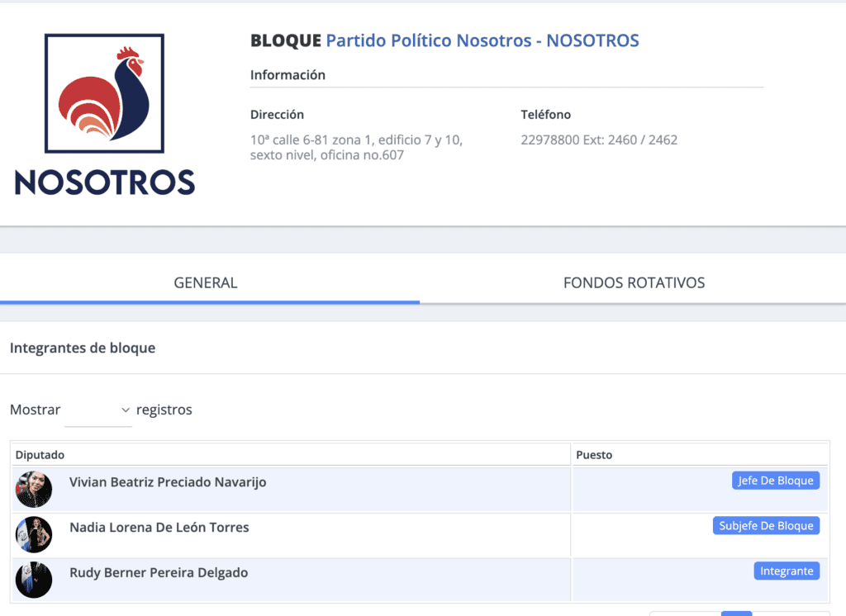The width and height of the screenshot is (846, 616).
Task: Click the highlighted current page pagination button
Action: click(736, 613)
